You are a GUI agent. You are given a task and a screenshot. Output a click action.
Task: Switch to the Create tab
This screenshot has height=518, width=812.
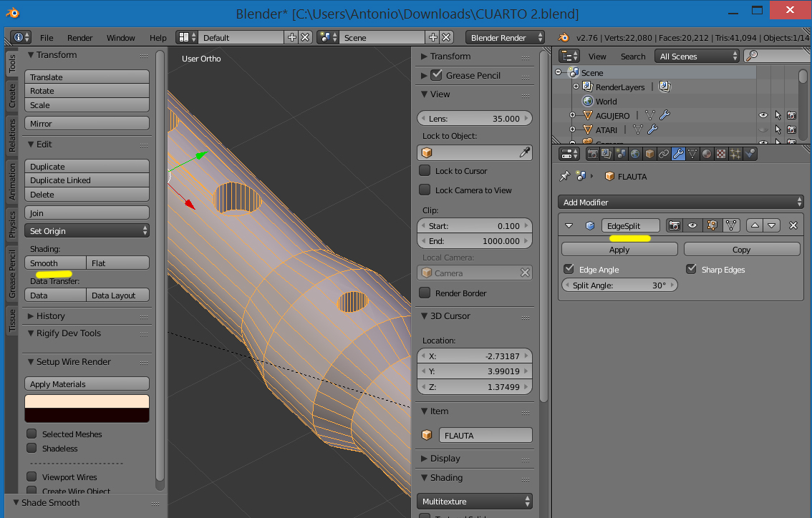click(12, 95)
